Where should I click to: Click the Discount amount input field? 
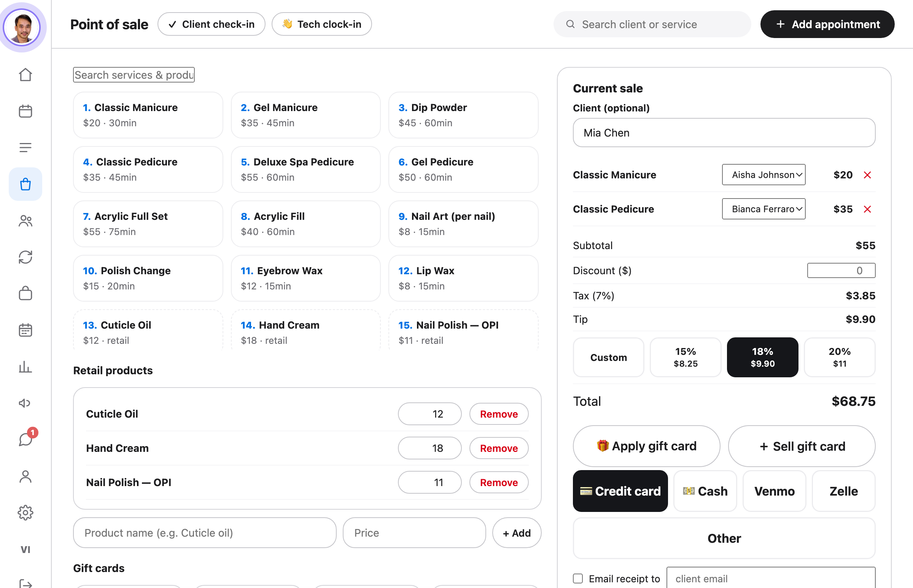841,271
